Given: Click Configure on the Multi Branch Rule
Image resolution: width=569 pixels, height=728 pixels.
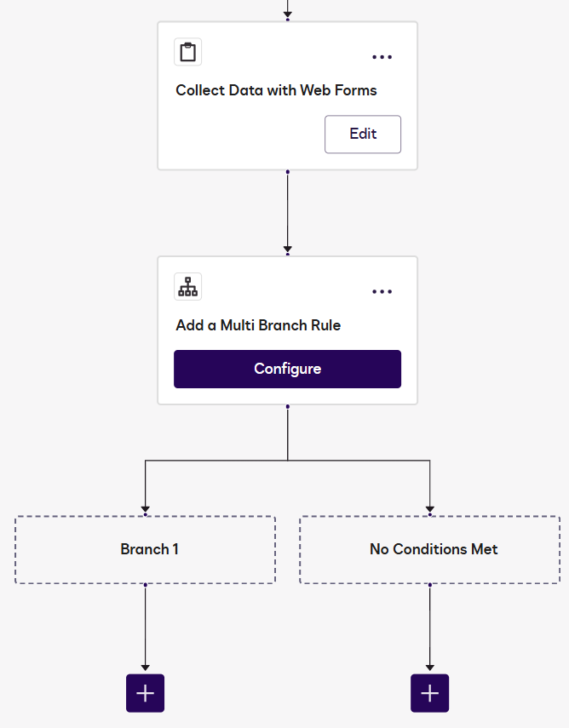Looking at the screenshot, I should point(287,369).
